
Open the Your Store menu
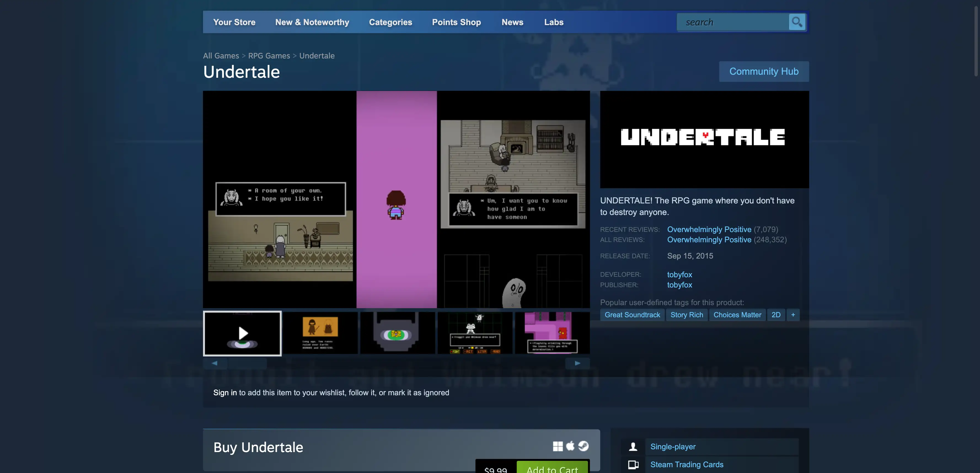point(234,22)
